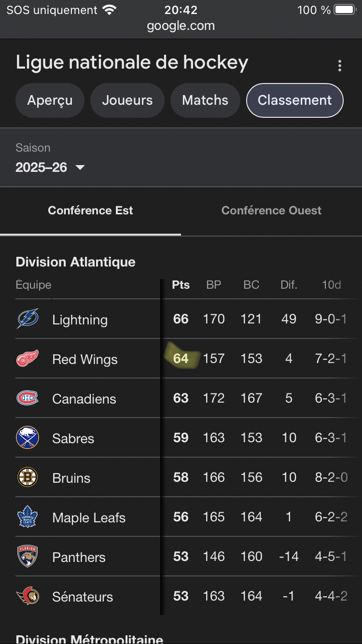Viewport: 362px width, 644px height.
Task: Open the Maple Leafs team name link
Action: pos(89,518)
